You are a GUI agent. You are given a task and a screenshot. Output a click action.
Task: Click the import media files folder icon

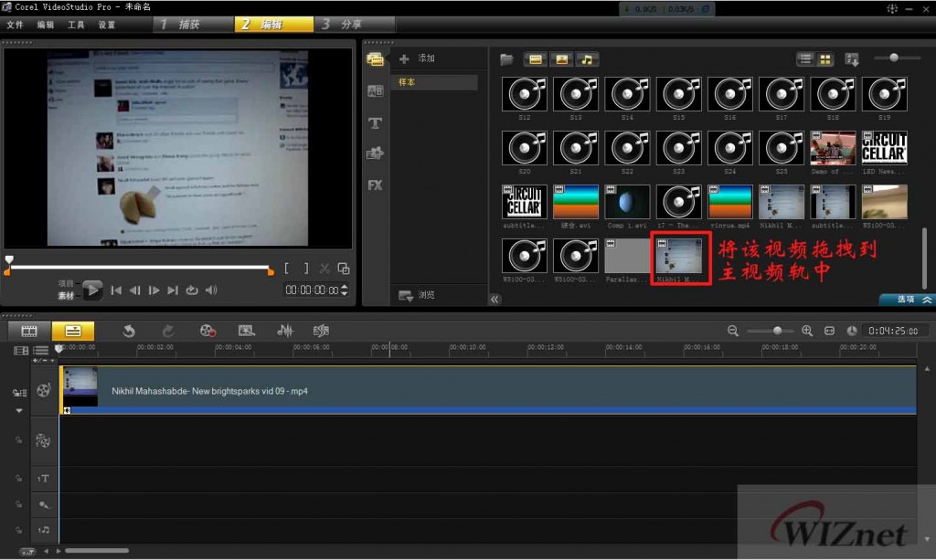[506, 59]
